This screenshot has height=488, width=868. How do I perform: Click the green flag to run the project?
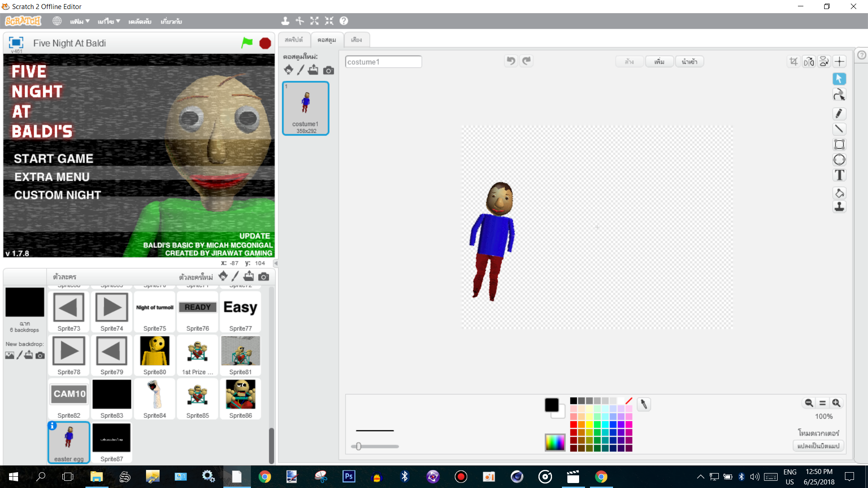coord(247,42)
